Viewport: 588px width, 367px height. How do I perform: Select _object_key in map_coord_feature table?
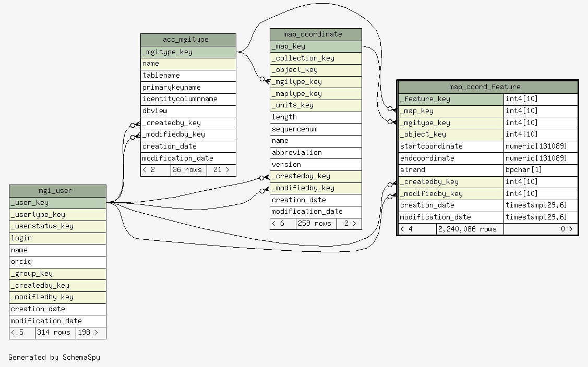coord(451,134)
